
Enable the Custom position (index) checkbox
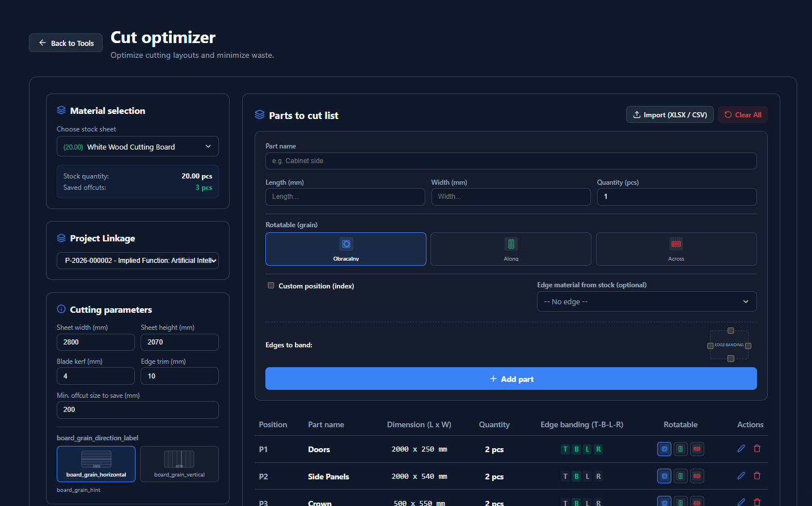click(271, 286)
